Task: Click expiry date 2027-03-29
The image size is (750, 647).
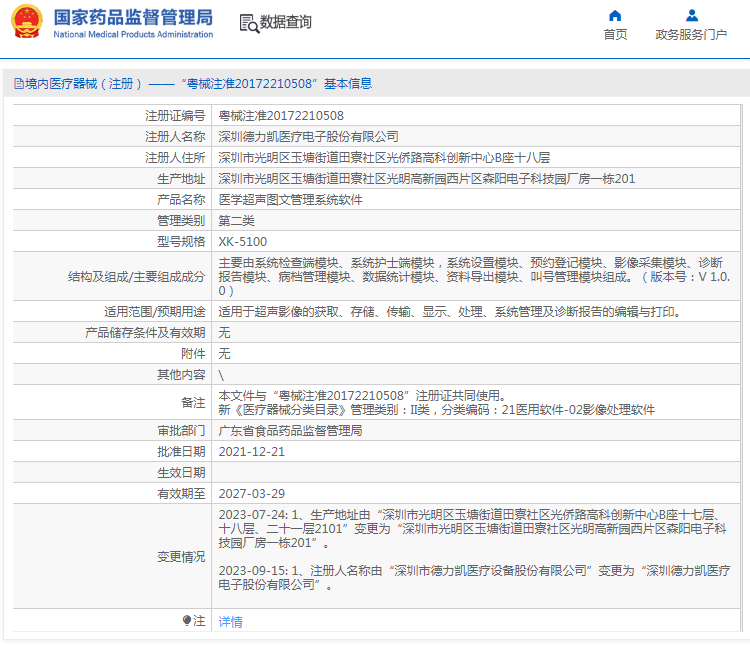Action: (252, 494)
